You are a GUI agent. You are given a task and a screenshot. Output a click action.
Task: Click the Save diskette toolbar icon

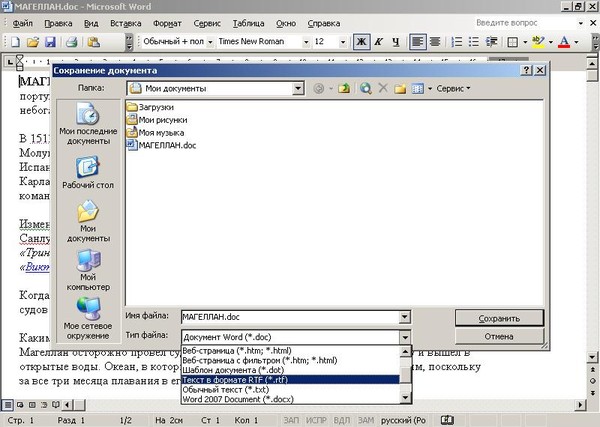coord(50,42)
